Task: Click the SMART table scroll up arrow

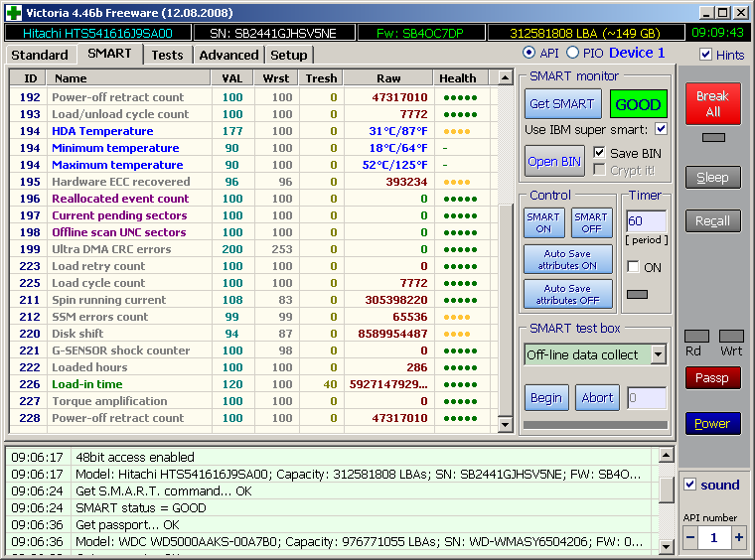Action: pyautogui.click(x=505, y=77)
